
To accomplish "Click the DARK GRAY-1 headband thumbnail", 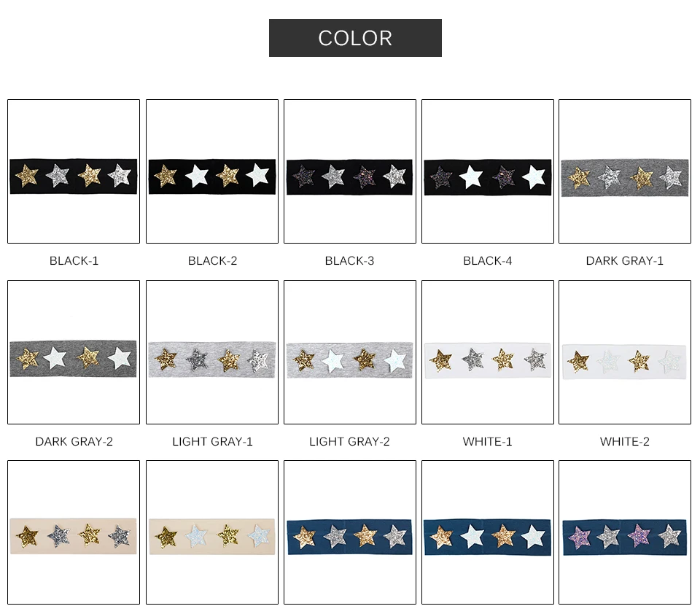I will click(x=625, y=171).
